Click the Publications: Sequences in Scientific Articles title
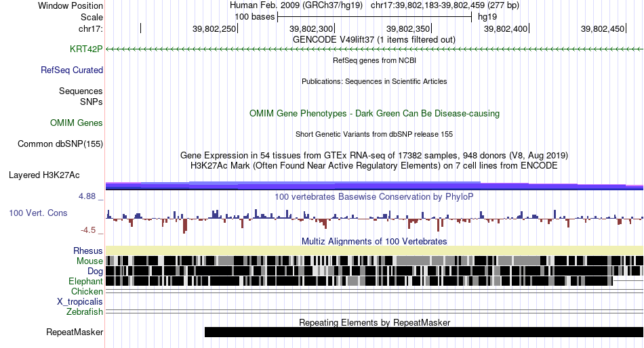 [374, 81]
